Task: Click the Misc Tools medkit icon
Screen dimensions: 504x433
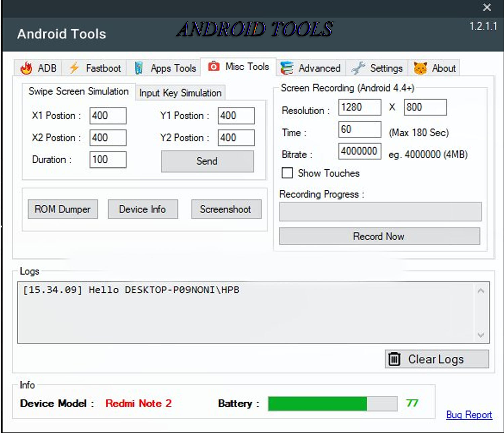Action: [x=214, y=67]
